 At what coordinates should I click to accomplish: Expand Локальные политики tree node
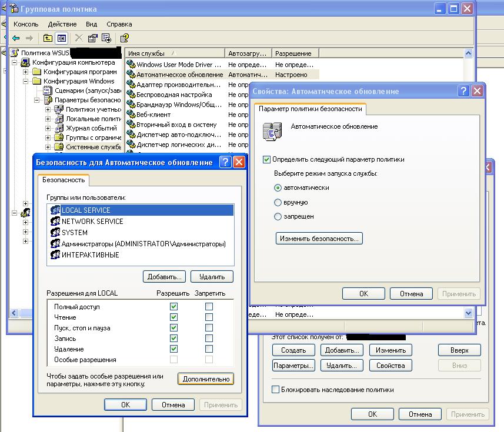48,119
